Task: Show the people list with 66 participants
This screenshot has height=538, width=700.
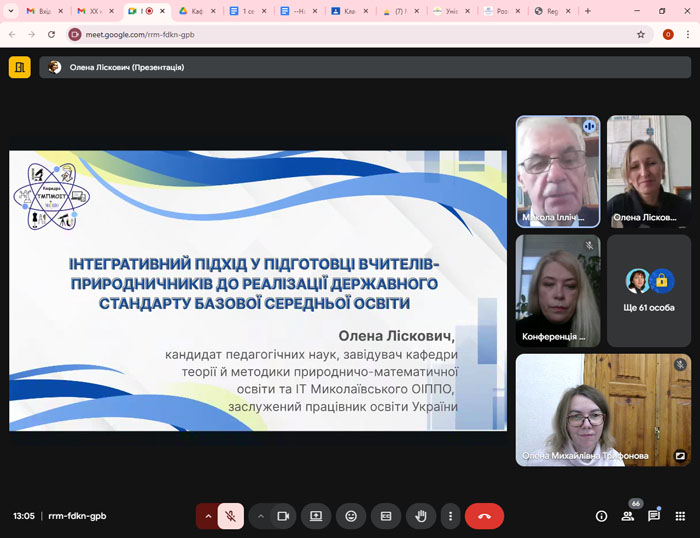Action: [x=628, y=516]
